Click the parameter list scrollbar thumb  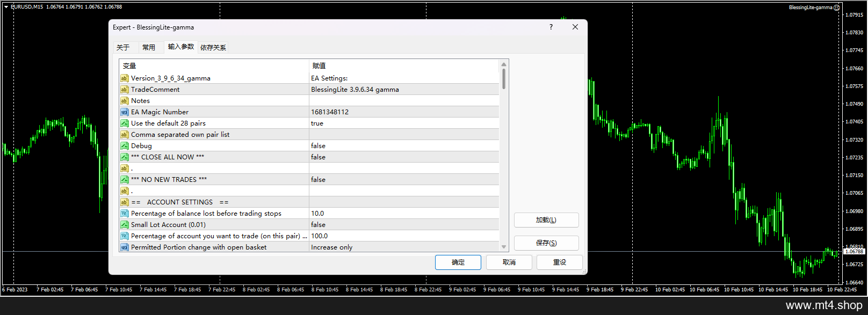504,79
